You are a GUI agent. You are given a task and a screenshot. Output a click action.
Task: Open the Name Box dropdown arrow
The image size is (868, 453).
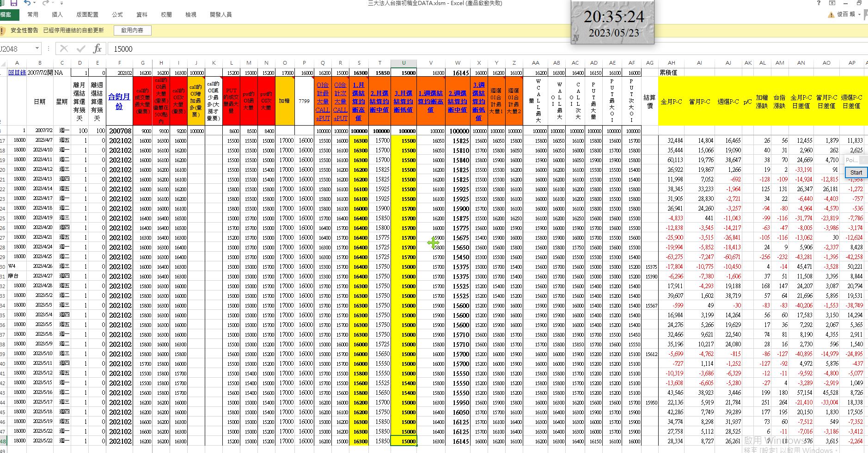click(37, 48)
